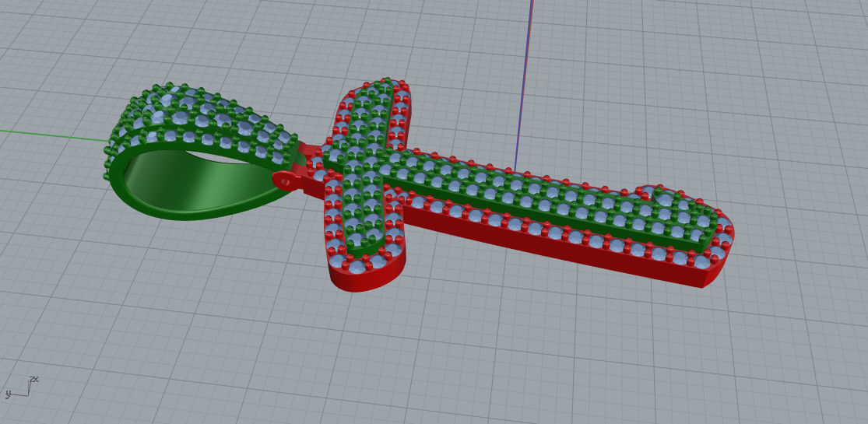The image size is (868, 424).
Task: Click the green Y axis line left of the bail
Action: 54,135
